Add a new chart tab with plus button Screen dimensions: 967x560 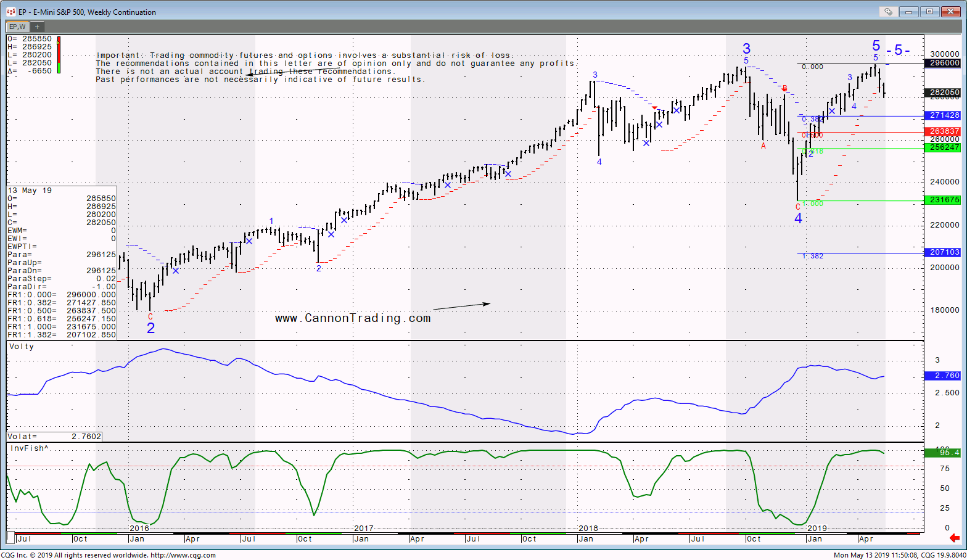37,27
